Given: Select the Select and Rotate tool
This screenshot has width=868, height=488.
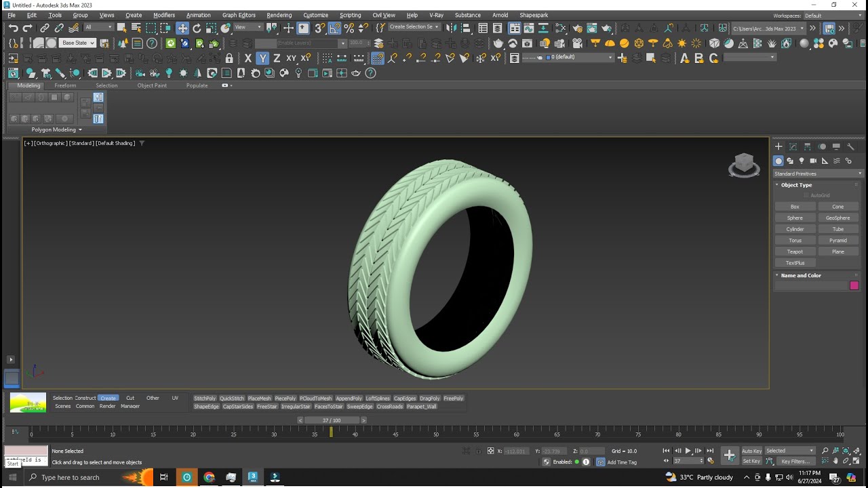Looking at the screenshot, I should coord(197,28).
